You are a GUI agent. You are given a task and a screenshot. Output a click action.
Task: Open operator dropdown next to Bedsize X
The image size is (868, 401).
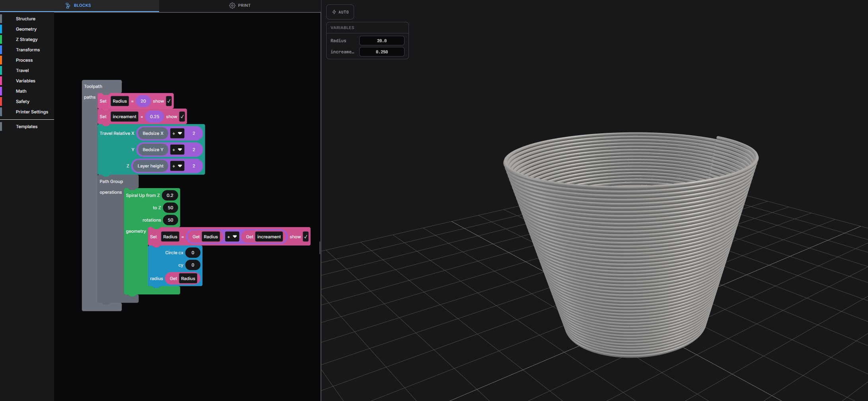[x=177, y=133]
